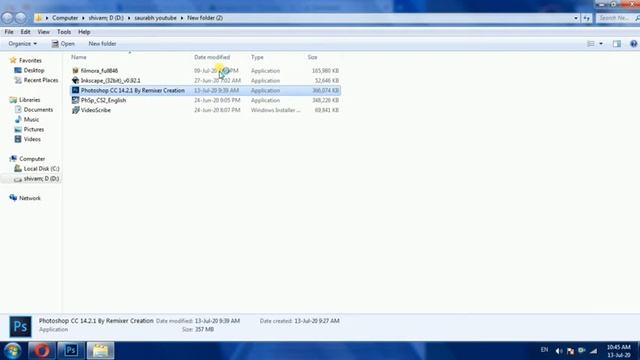Open the view options dropdown arrow

point(601,44)
